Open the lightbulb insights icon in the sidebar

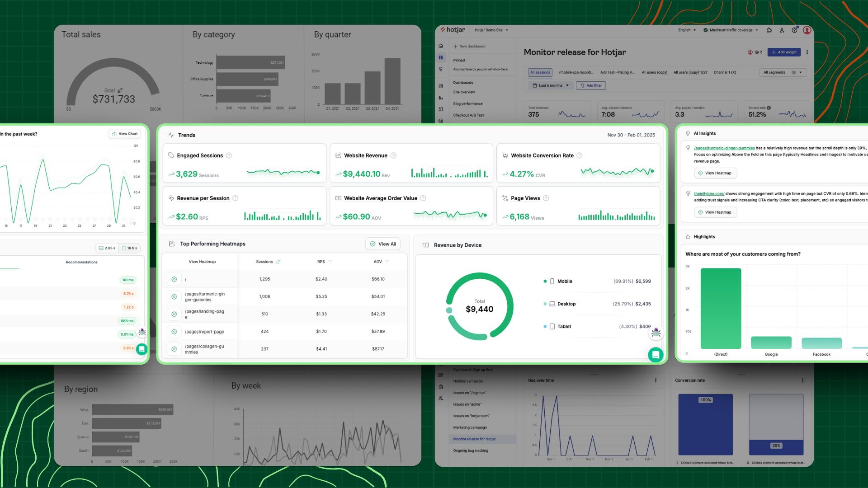click(x=441, y=69)
